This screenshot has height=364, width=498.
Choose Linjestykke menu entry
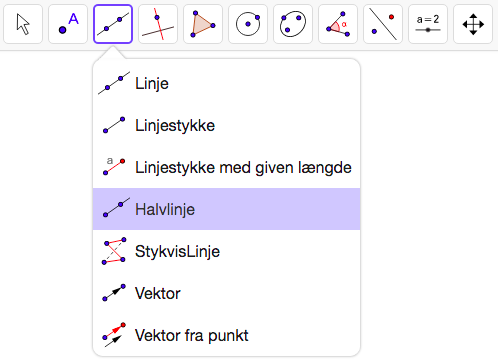click(x=227, y=125)
